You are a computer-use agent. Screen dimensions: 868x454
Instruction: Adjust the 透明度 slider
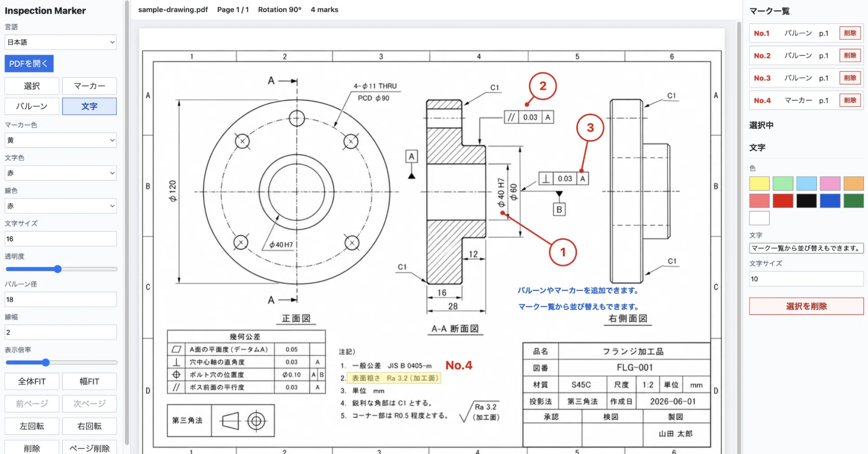click(61, 269)
